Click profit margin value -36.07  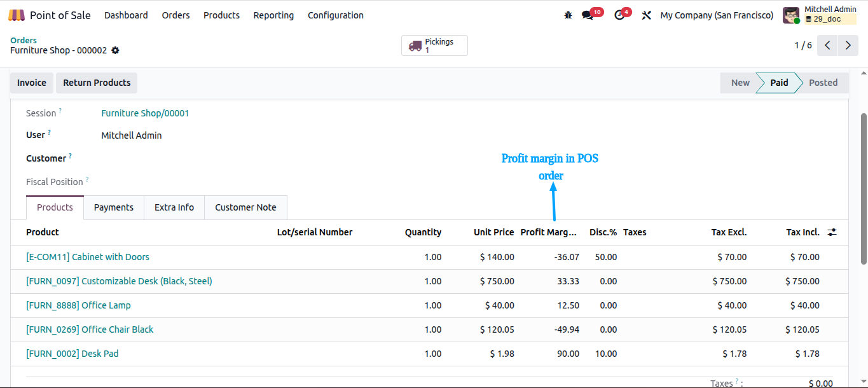566,257
